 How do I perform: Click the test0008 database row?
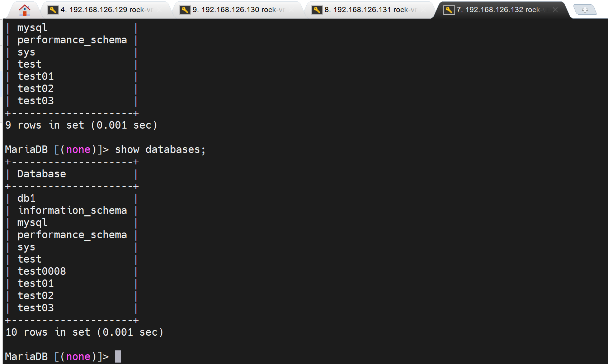(x=42, y=271)
